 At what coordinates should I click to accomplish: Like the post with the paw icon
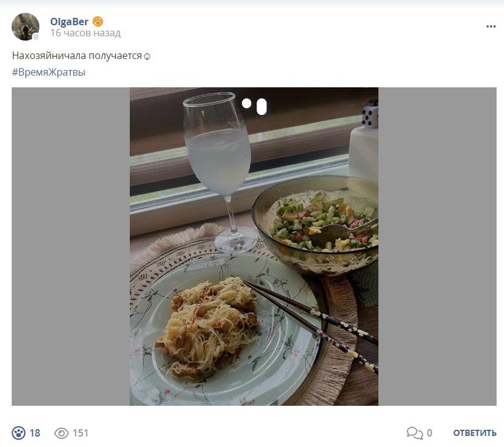[x=18, y=433]
